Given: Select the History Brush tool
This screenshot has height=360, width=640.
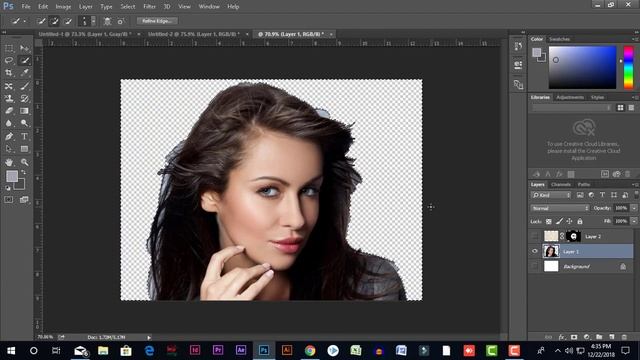Looking at the screenshot, I should (24, 98).
